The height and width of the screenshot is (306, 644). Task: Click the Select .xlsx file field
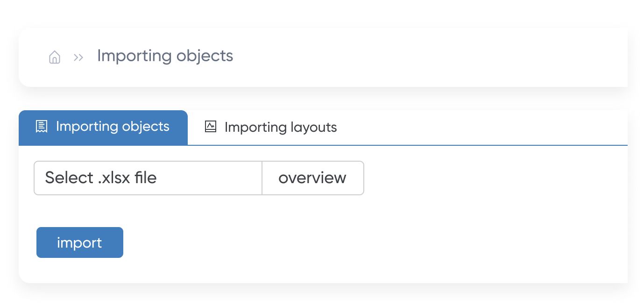[148, 178]
